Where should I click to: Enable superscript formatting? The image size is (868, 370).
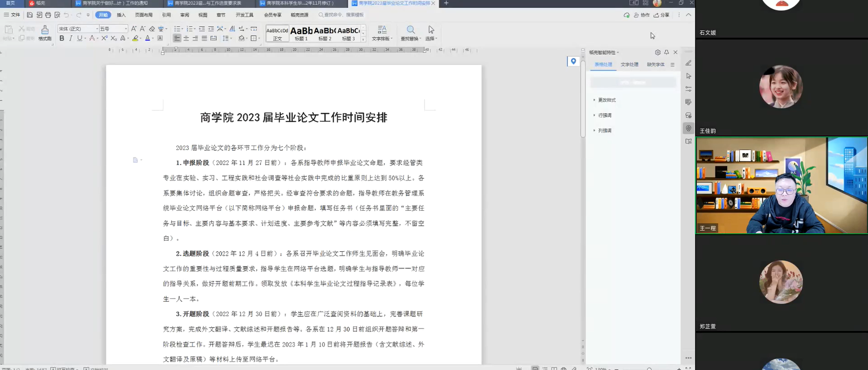104,38
